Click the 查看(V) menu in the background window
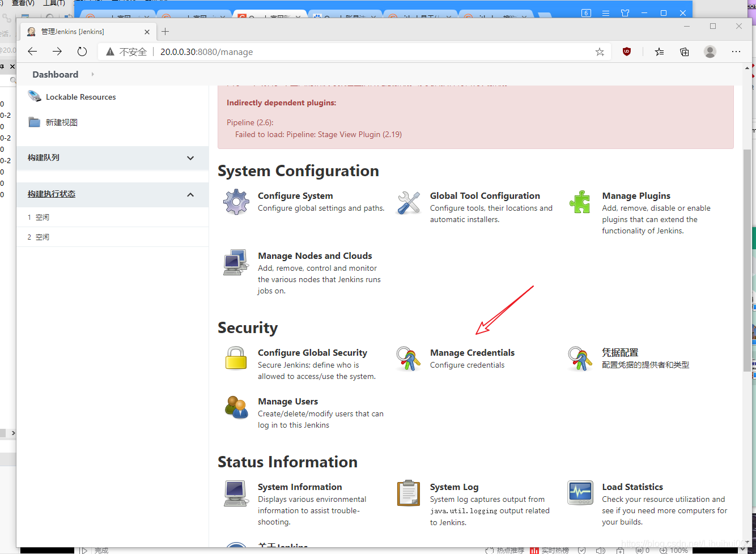Screen dimensions: 756x554 coord(23,3)
